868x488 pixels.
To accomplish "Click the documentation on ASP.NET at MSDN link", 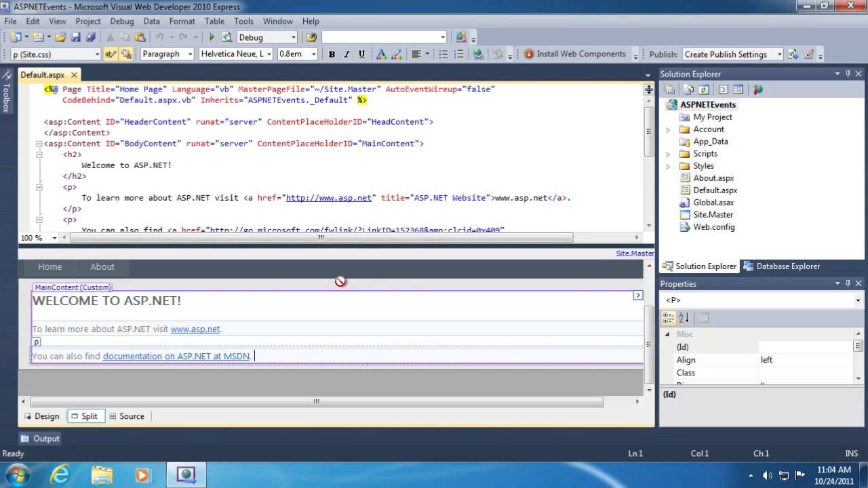I will (177, 356).
